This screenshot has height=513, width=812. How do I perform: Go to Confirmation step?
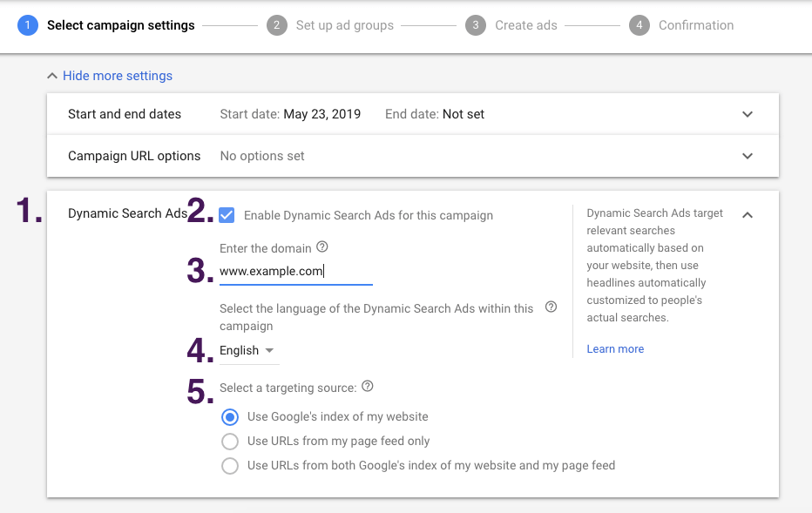(696, 25)
